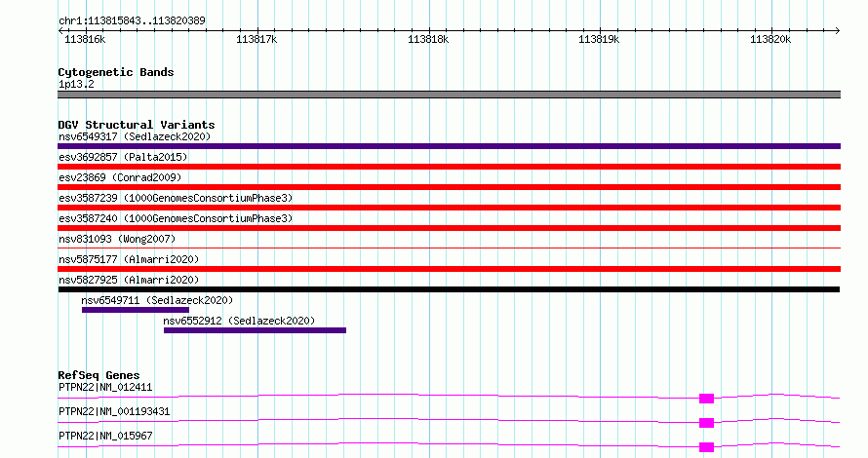Viewport: 868px width, 458px height.
Task: Click the 1p13.2 band label
Action: [x=76, y=84]
